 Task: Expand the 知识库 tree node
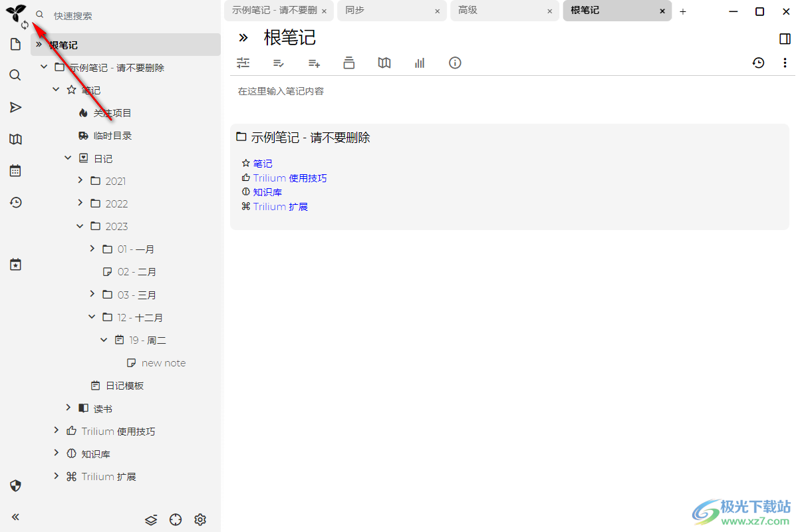point(56,454)
